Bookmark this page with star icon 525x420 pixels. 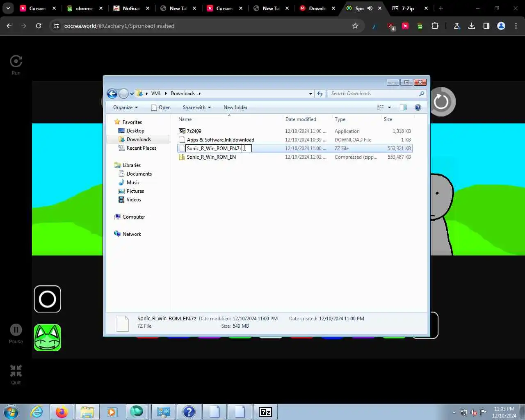click(355, 26)
